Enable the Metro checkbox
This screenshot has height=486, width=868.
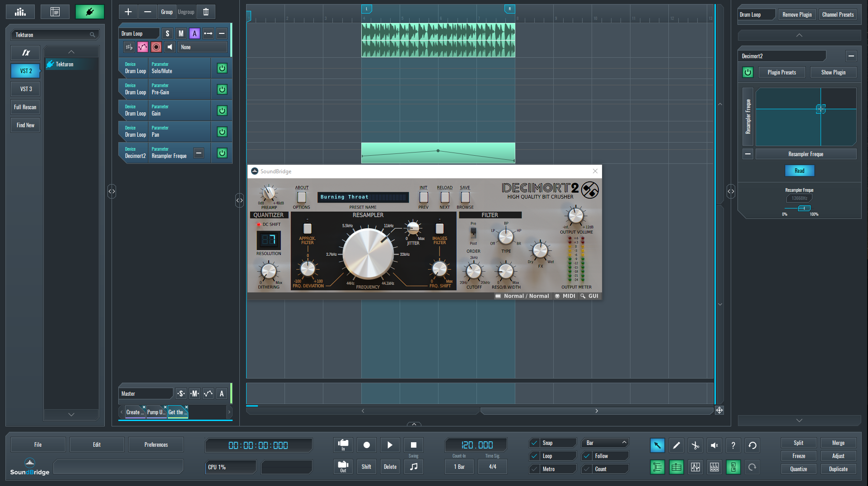pos(534,469)
